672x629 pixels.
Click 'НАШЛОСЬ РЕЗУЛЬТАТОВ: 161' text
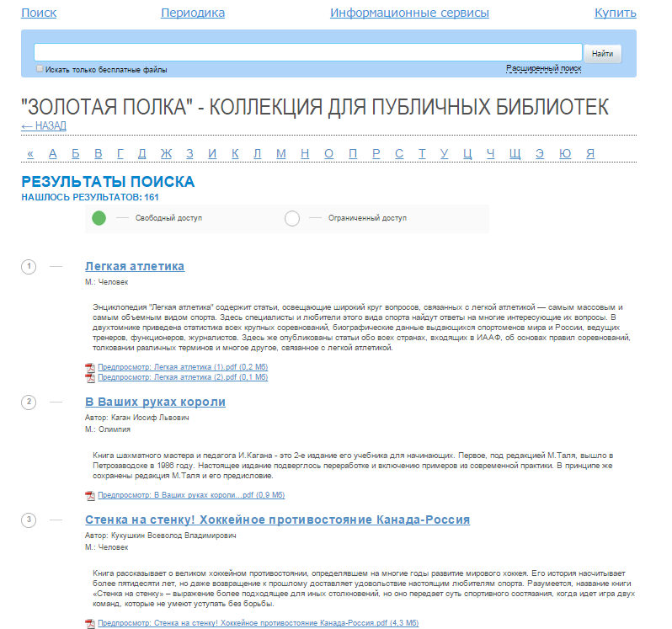90,197
